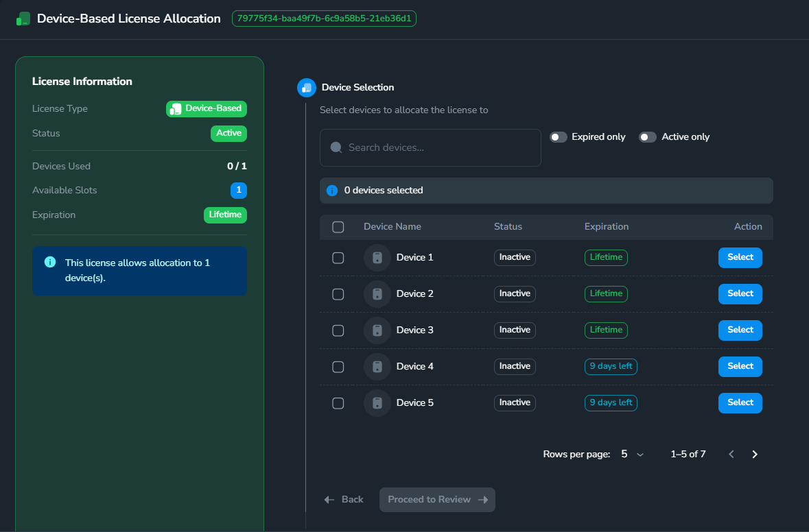Check the Device 2 checkbox
Image resolution: width=809 pixels, height=532 pixels.
coord(338,294)
